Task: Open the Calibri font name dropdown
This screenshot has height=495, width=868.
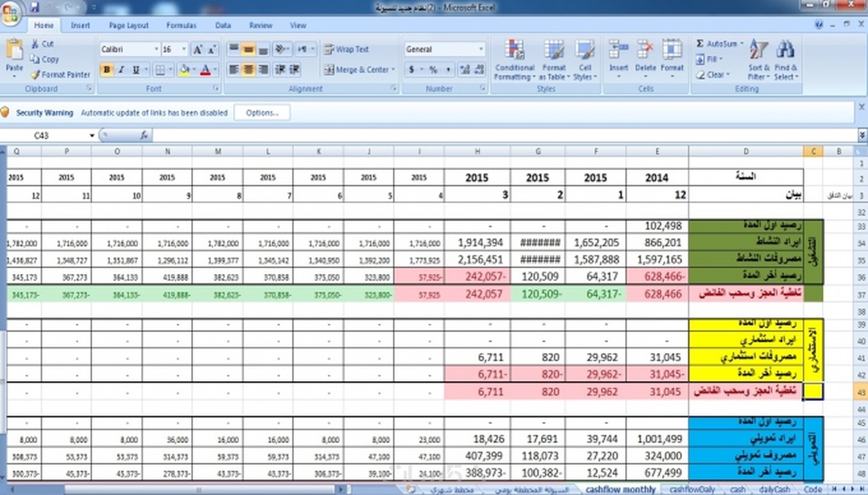Action: (156, 49)
